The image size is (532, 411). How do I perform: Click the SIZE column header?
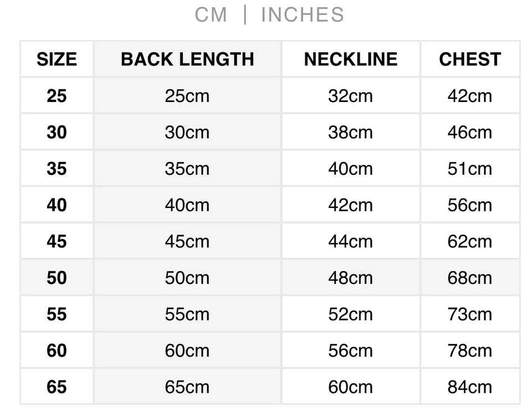pyautogui.click(x=57, y=59)
